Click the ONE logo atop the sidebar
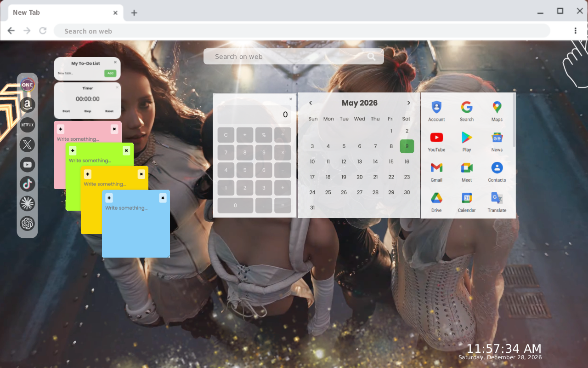 point(28,85)
